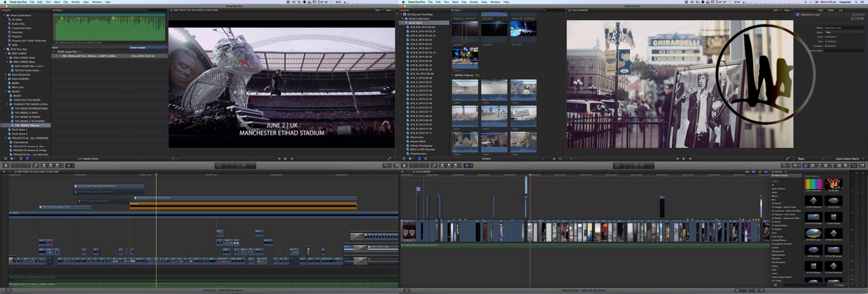Switch to Title tab in Inspector
The image size is (868, 294).
click(x=821, y=10)
